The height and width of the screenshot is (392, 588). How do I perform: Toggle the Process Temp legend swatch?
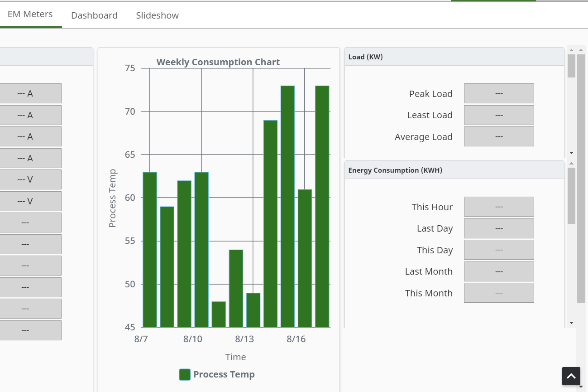[x=185, y=374]
